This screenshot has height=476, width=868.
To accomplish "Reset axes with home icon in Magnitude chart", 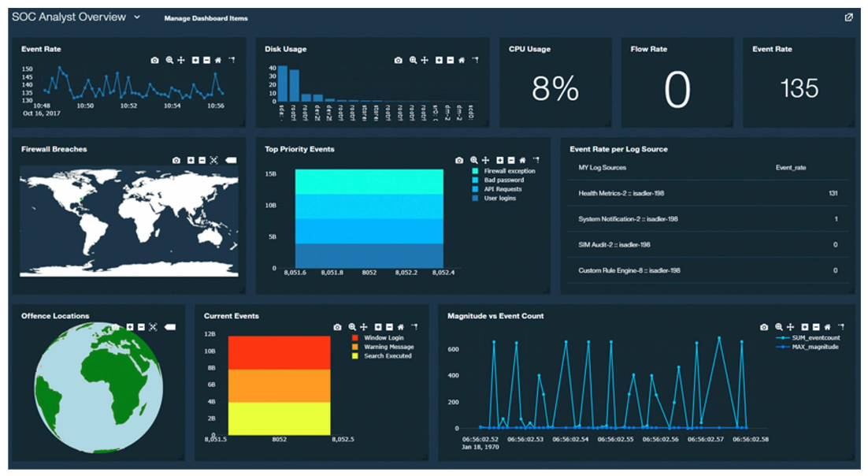I will (x=827, y=326).
